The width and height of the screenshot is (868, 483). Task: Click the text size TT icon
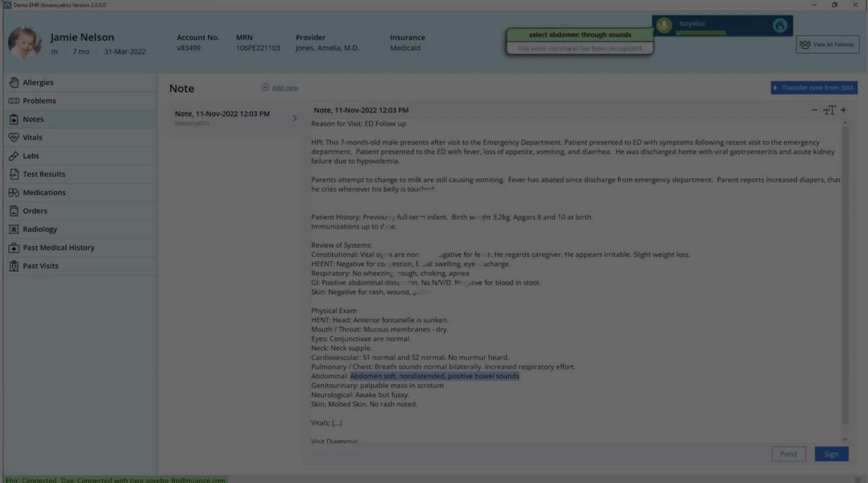pos(830,110)
